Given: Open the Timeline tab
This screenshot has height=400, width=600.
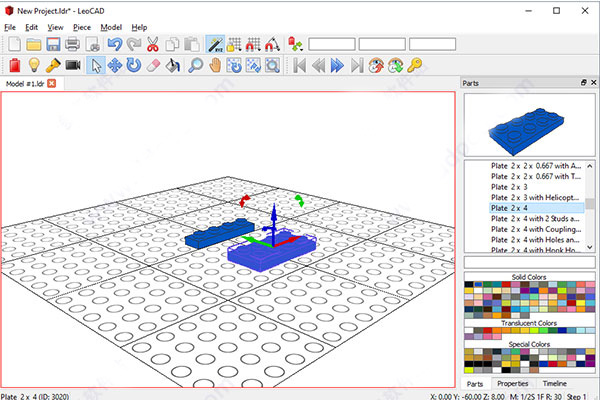Looking at the screenshot, I should 554,383.
